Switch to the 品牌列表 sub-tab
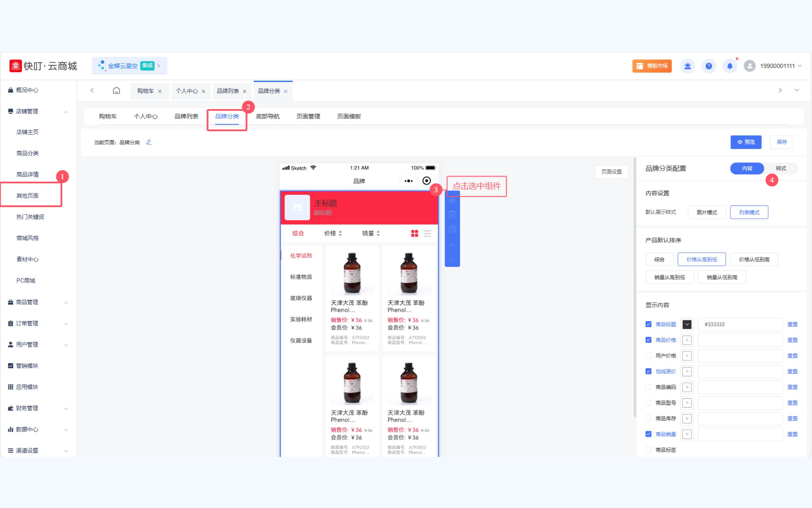 [x=186, y=116]
